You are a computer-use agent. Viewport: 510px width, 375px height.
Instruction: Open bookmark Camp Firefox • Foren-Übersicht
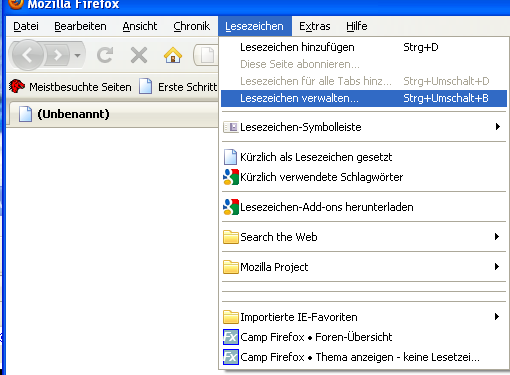[x=364, y=337]
